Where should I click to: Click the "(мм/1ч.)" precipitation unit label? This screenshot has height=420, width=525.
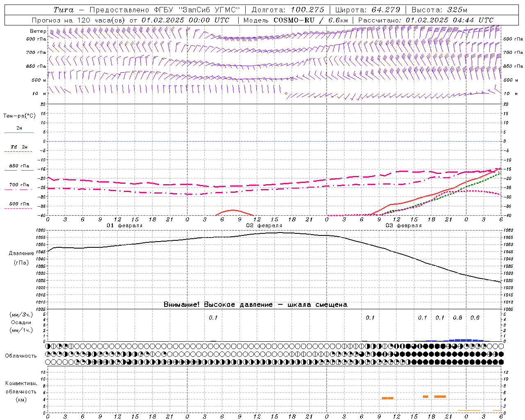pos(21,330)
